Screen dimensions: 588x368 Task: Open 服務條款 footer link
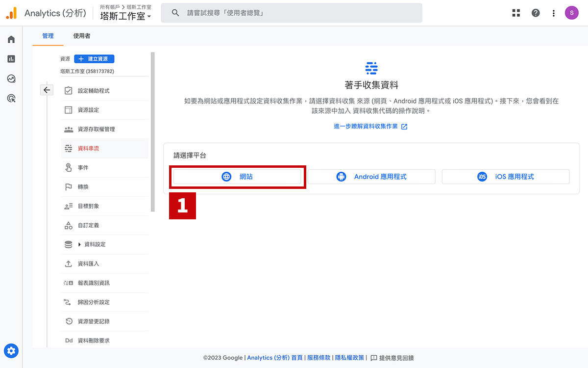pos(319,358)
